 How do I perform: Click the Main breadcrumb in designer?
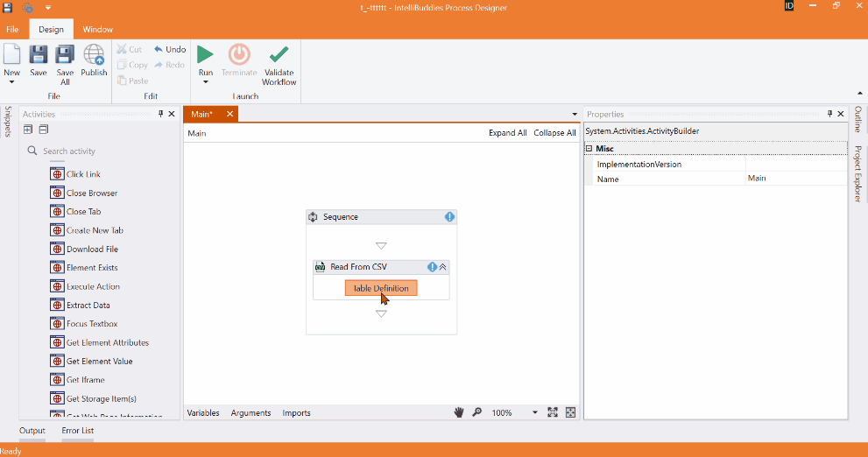click(x=197, y=133)
